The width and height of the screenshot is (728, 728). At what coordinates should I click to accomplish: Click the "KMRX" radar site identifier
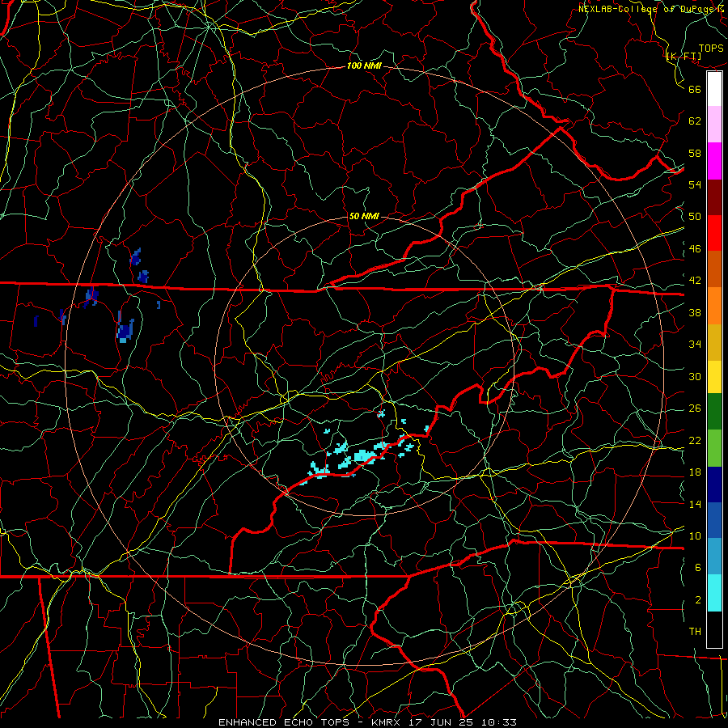(x=386, y=722)
